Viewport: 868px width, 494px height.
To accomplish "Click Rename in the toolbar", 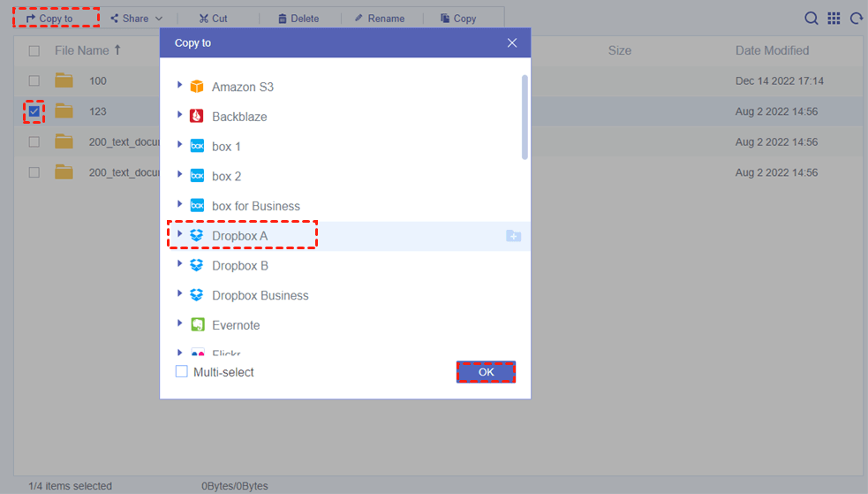I will tap(380, 19).
